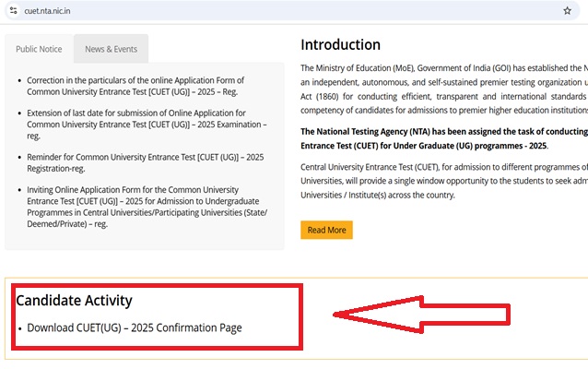Open the News & Events tab

111,49
